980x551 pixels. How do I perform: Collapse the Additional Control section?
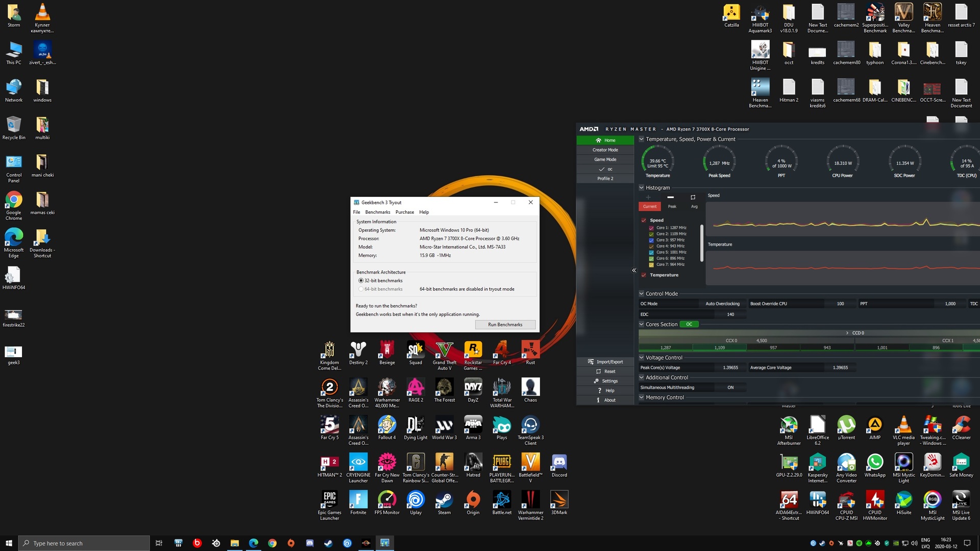point(642,378)
